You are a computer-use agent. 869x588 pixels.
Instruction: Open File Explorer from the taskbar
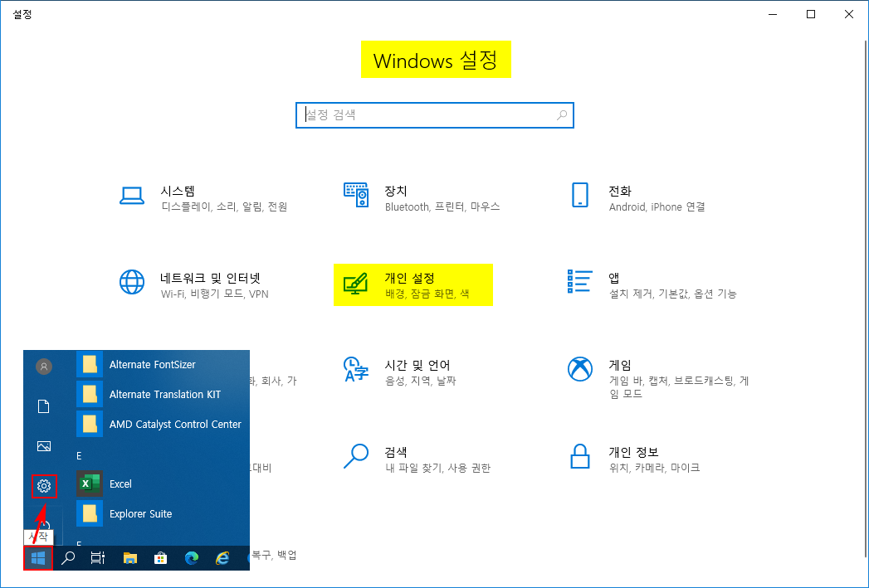tap(129, 558)
